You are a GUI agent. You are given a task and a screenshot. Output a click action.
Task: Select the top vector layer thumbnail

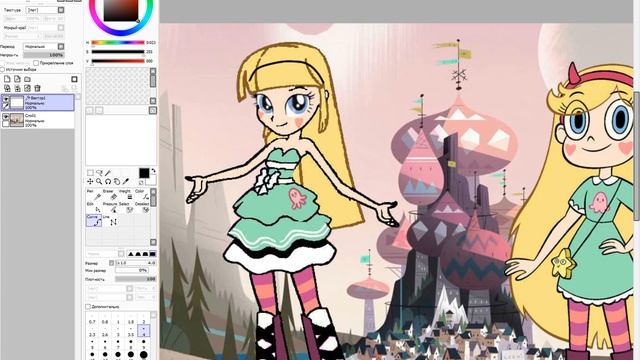pos(17,102)
